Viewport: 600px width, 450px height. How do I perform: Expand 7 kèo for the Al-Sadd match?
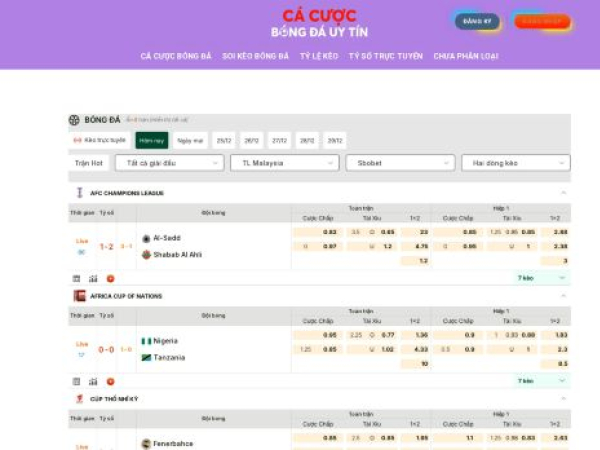(x=541, y=278)
